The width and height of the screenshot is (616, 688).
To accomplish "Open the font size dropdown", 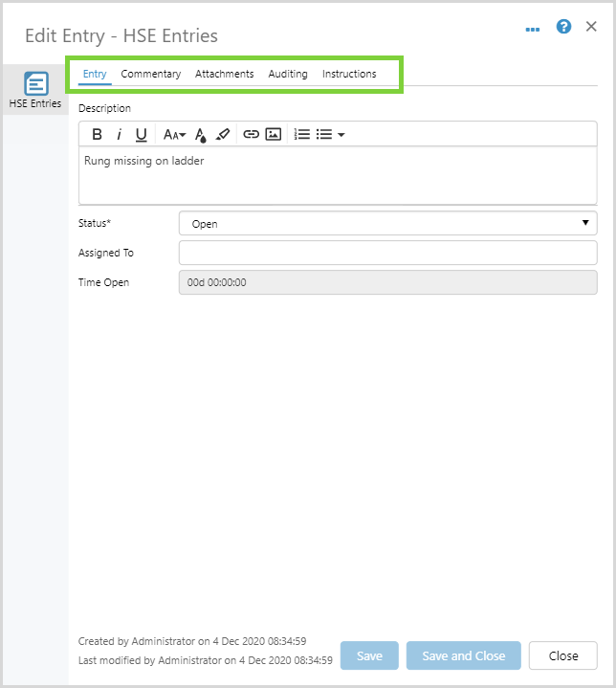I will click(174, 135).
